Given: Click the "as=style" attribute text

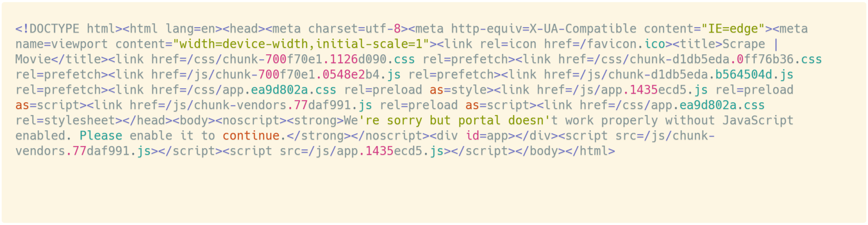Looking at the screenshot, I should [458, 90].
